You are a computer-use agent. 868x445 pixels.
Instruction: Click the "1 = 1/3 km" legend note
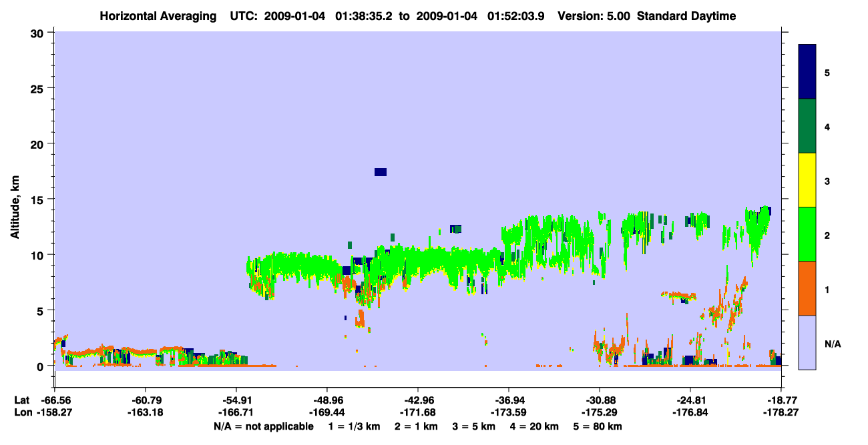point(355,426)
